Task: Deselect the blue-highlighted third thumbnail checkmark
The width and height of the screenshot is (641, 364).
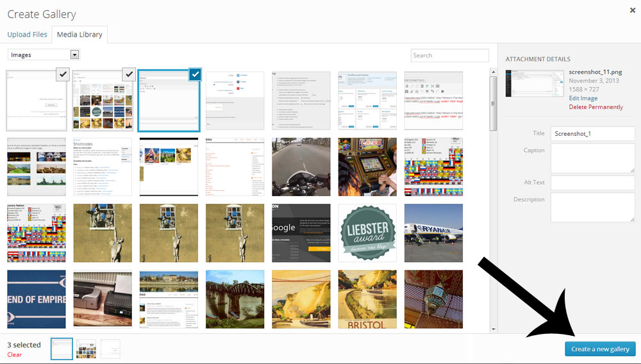Action: tap(195, 75)
